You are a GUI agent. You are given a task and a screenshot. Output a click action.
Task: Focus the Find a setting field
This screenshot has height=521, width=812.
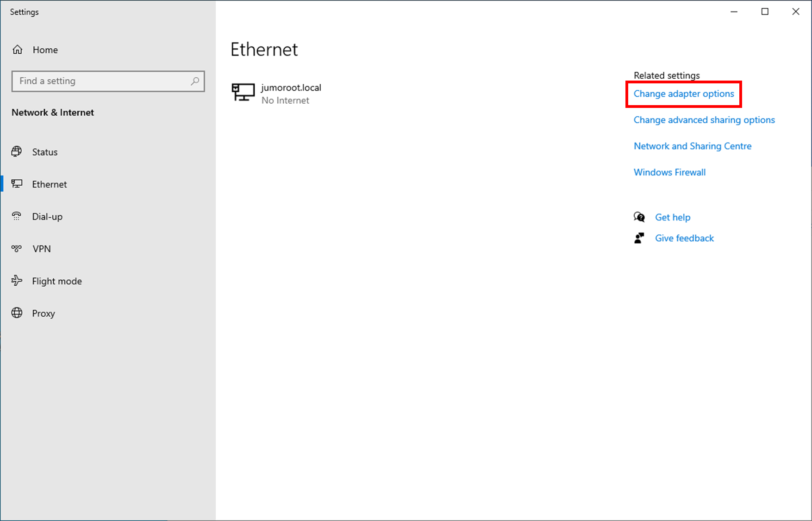coord(102,81)
